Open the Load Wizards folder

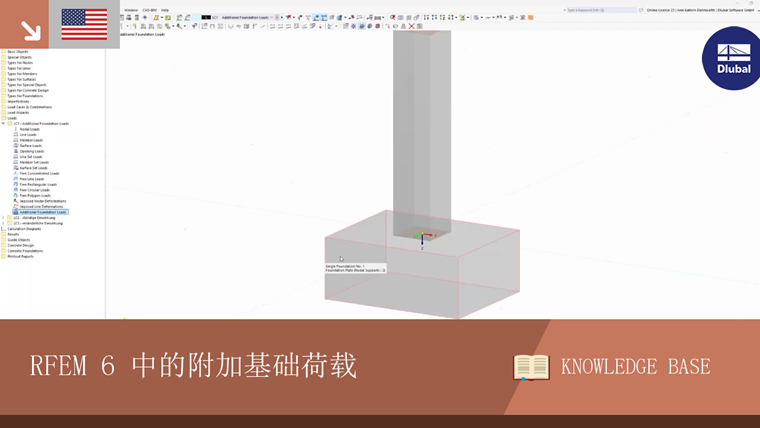[x=16, y=113]
